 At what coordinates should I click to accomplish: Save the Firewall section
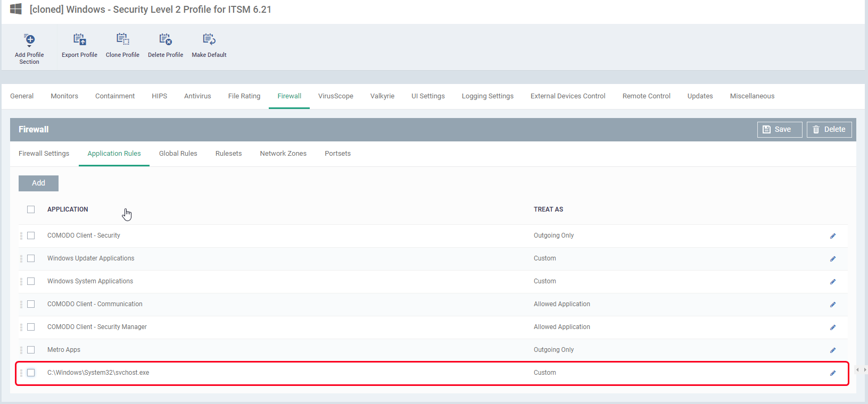(780, 130)
